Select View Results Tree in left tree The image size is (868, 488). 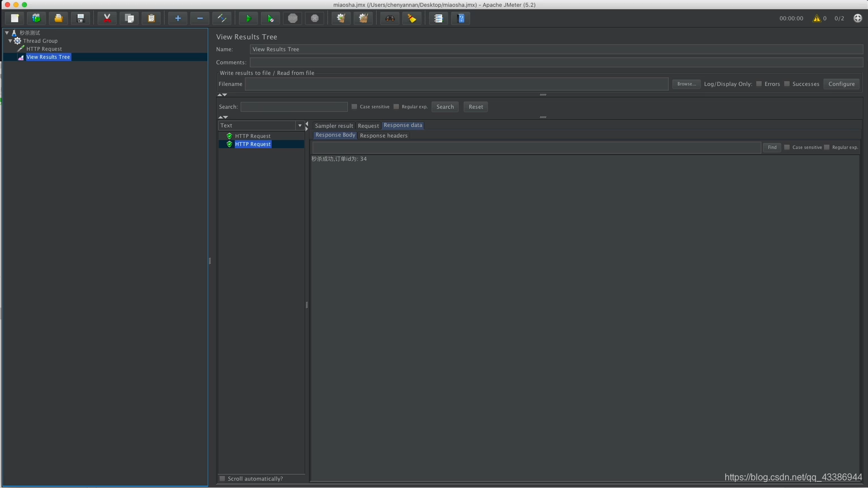(x=48, y=57)
